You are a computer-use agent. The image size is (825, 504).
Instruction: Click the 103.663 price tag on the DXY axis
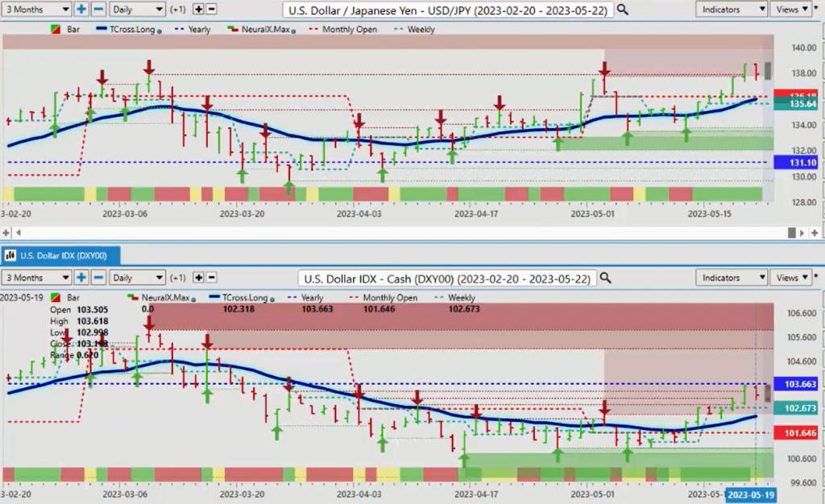795,384
